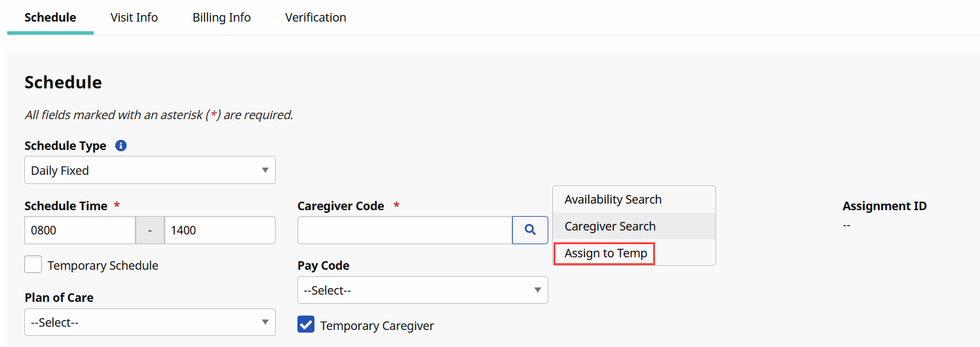Choose Availability Search from the menu

613,200
